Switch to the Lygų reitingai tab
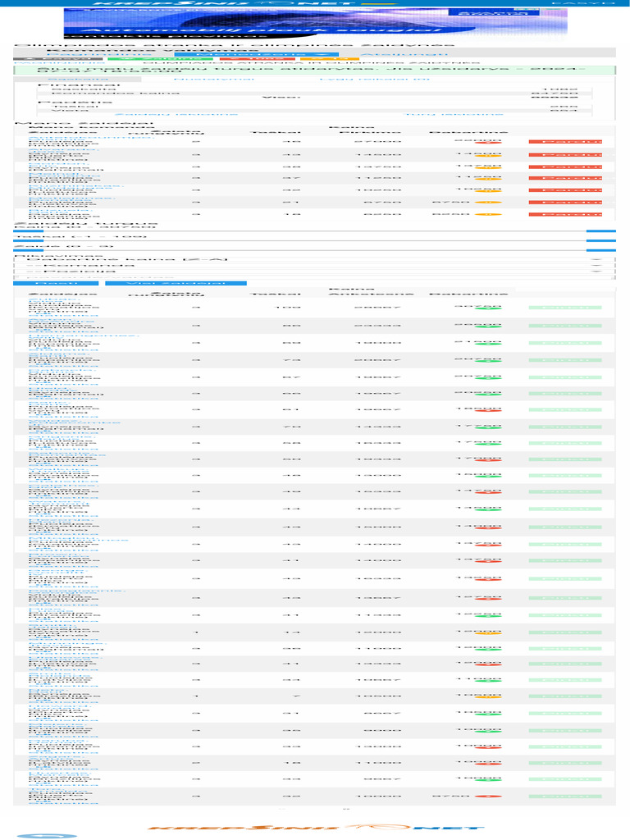 coord(374,79)
